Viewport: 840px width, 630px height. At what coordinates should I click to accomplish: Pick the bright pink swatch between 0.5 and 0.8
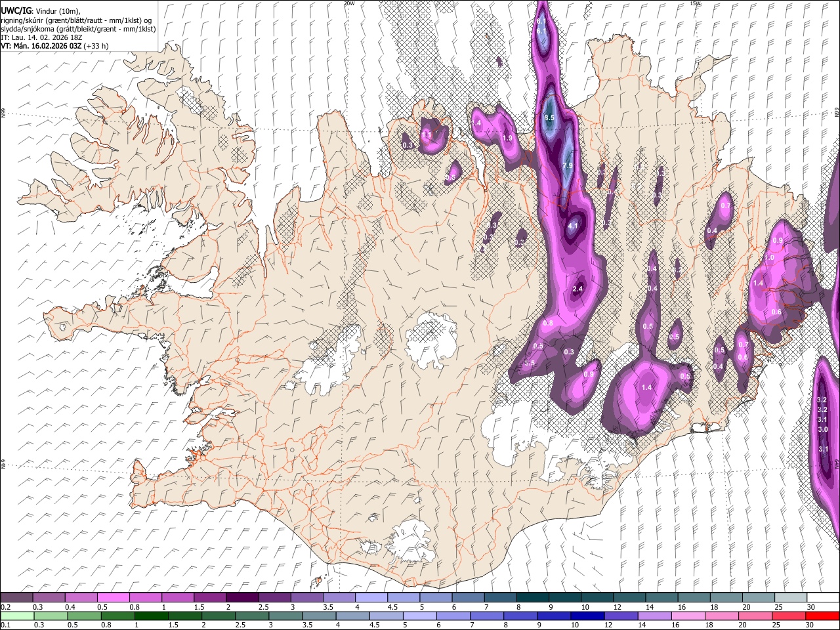pos(112,598)
